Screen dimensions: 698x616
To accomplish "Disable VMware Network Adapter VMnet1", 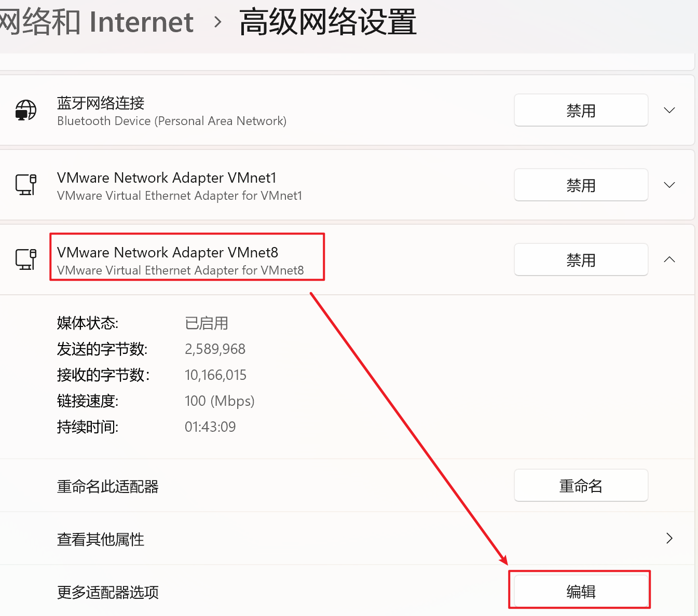I will [x=581, y=185].
